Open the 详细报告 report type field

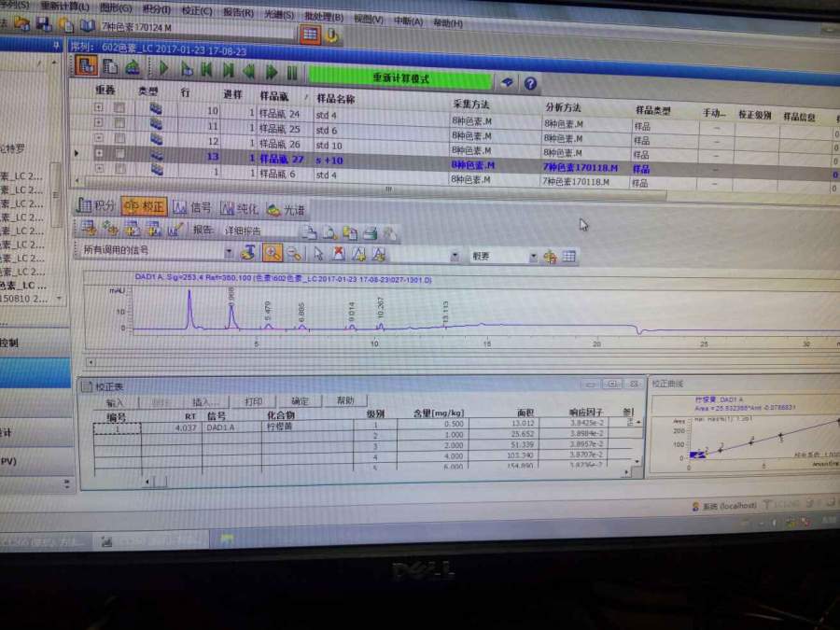pyautogui.click(x=259, y=231)
